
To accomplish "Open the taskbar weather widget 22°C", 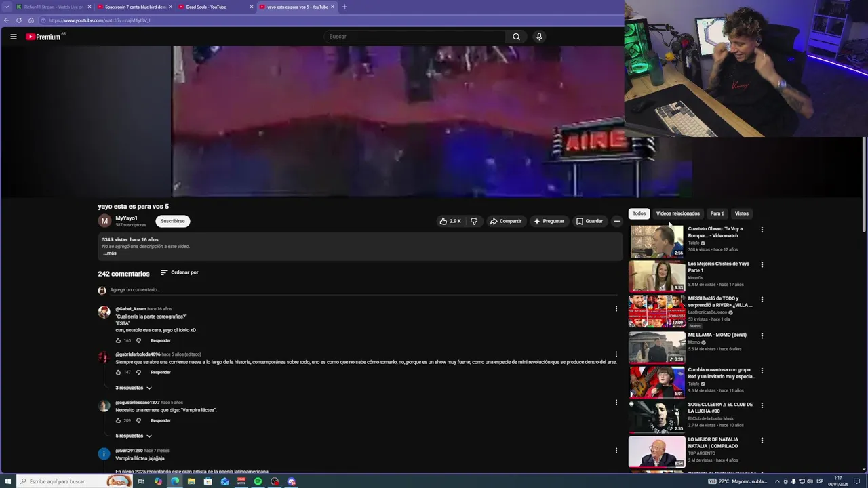I will (738, 481).
